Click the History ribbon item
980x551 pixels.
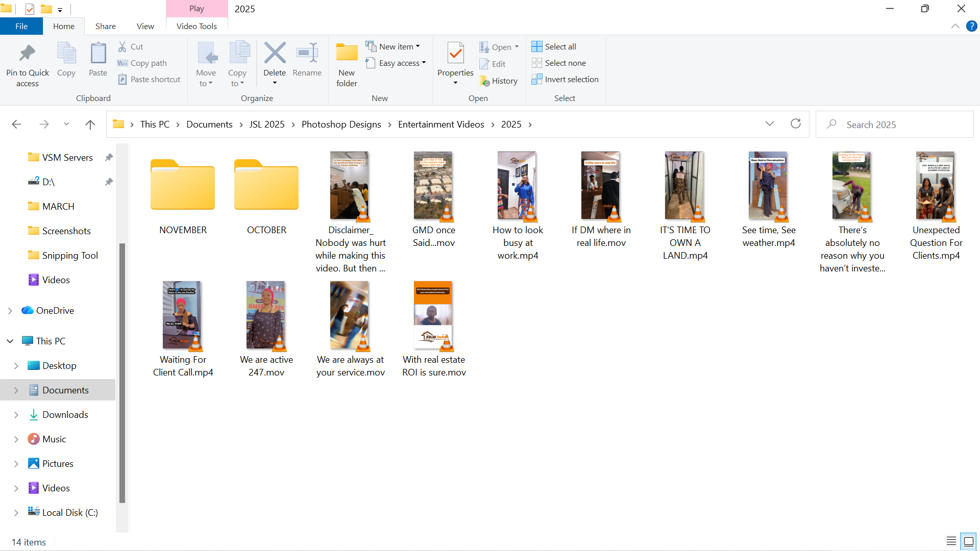coord(499,81)
